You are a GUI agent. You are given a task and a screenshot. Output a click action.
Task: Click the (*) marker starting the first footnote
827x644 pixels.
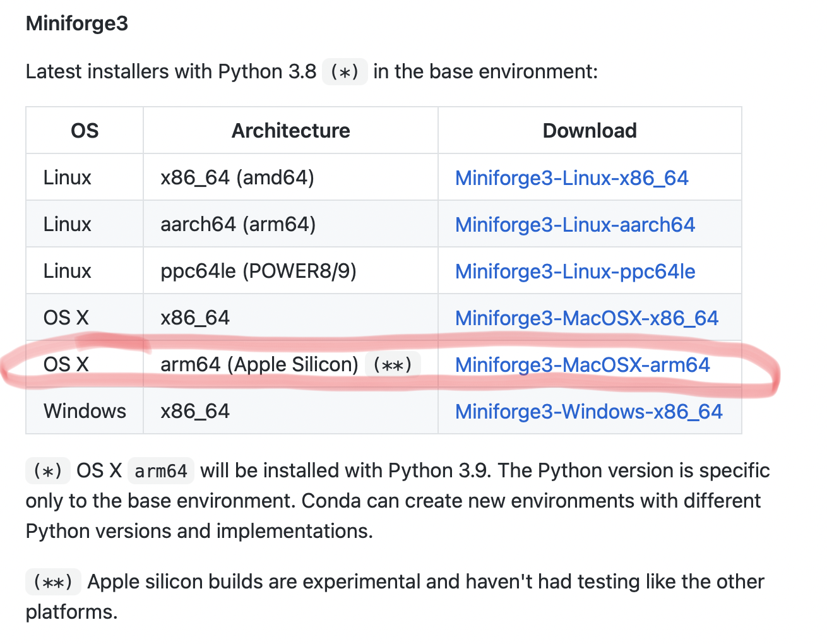click(47, 471)
